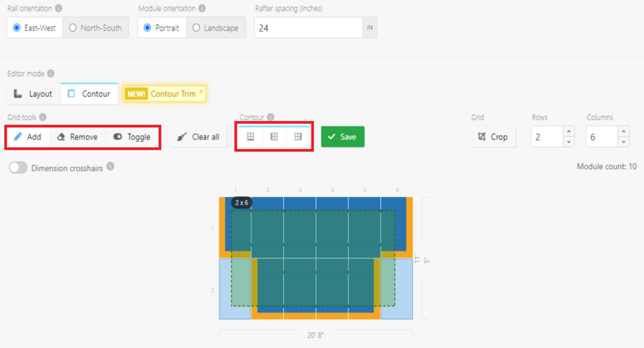Increase the Rows value with up arrow
Screen dimensions: 644x348
(x=569, y=132)
